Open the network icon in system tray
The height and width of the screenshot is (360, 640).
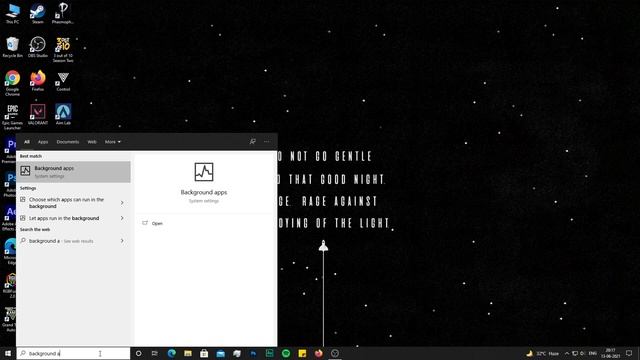[x=575, y=353]
